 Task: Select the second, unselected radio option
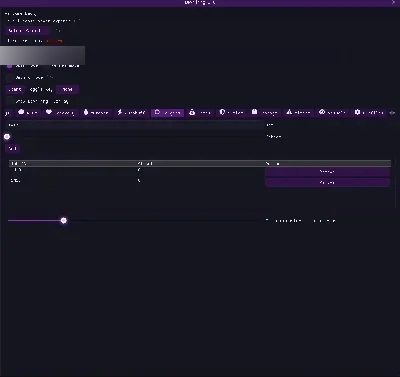[x=47, y=66]
